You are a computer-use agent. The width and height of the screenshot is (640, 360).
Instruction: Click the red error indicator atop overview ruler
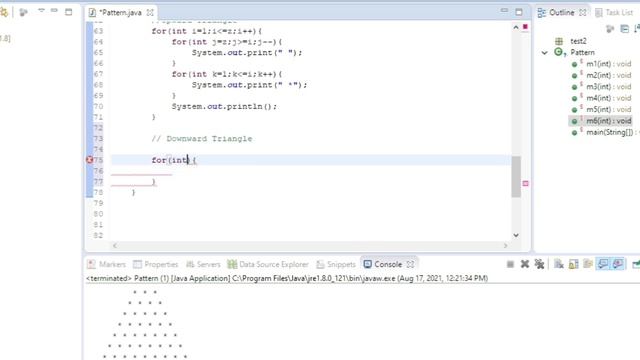[x=525, y=27]
